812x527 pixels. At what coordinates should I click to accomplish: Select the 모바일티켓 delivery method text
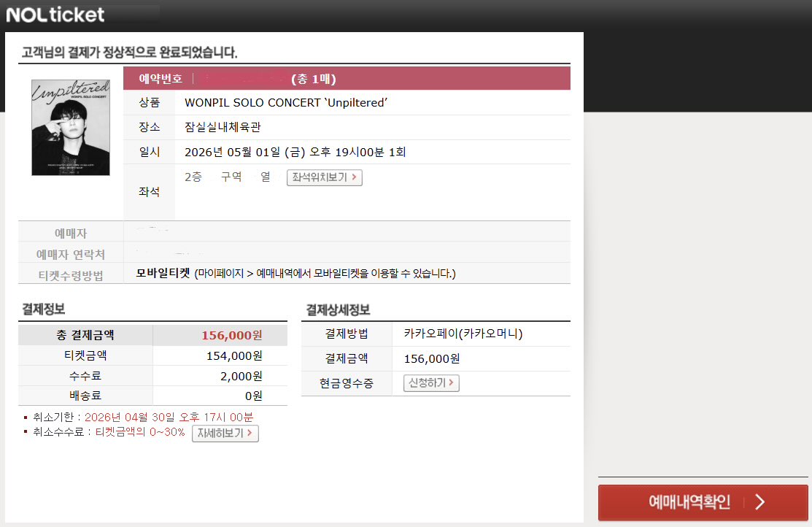[163, 273]
